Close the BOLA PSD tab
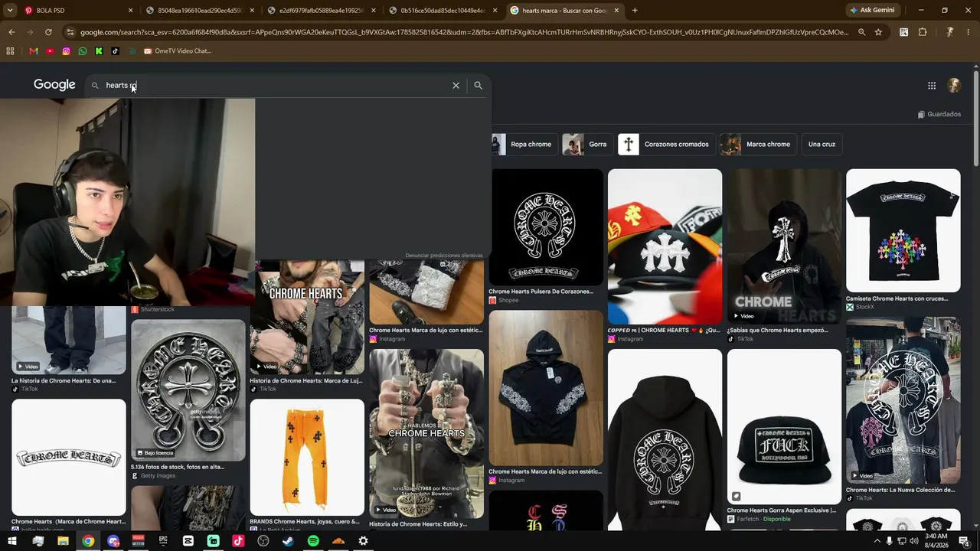Viewport: 980px width, 551px height. (130, 11)
